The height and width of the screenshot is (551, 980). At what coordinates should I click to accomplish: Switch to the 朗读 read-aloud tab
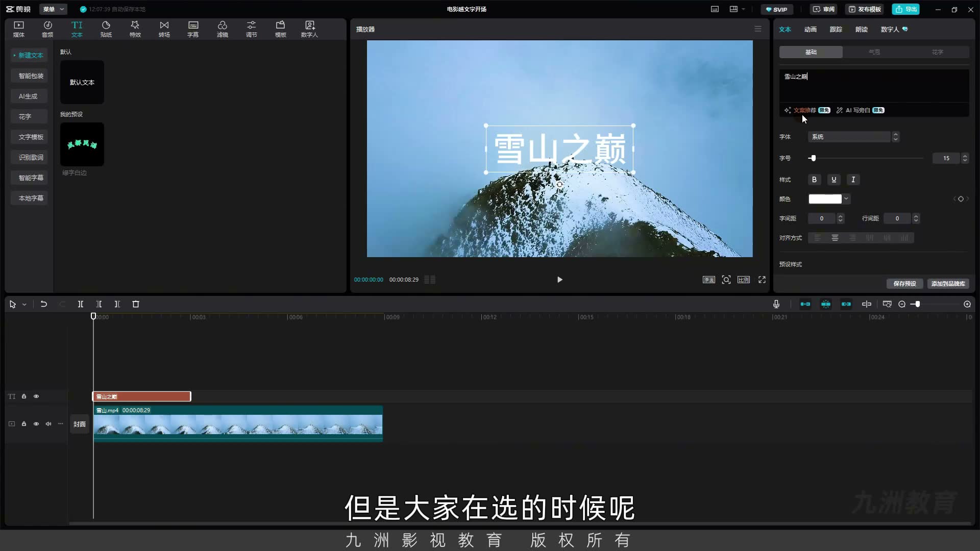click(x=862, y=30)
